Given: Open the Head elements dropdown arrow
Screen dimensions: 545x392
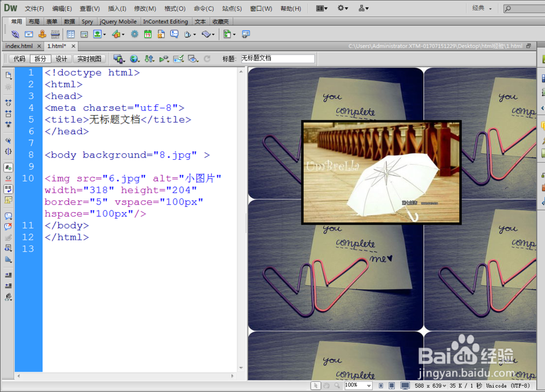Looking at the screenshot, I should pyautogui.click(x=195, y=34).
